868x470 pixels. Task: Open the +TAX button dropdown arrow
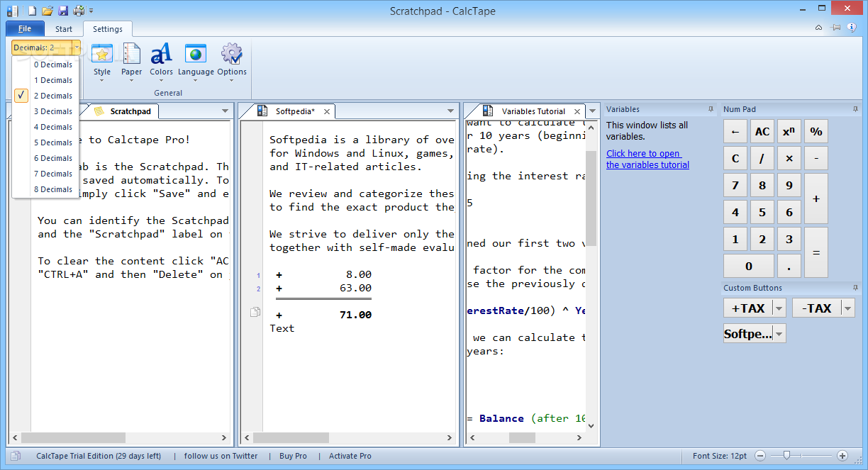click(x=779, y=308)
